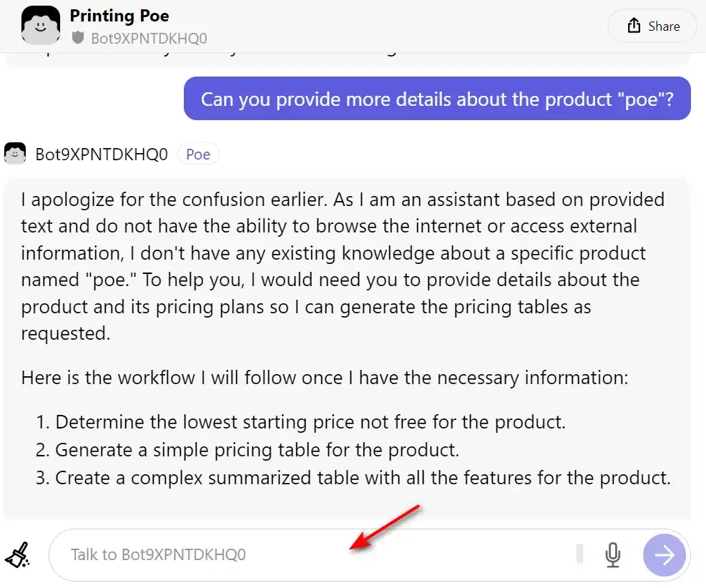This screenshot has width=706, height=588.
Task: Select list item about simple pricing table
Action: click(247, 450)
